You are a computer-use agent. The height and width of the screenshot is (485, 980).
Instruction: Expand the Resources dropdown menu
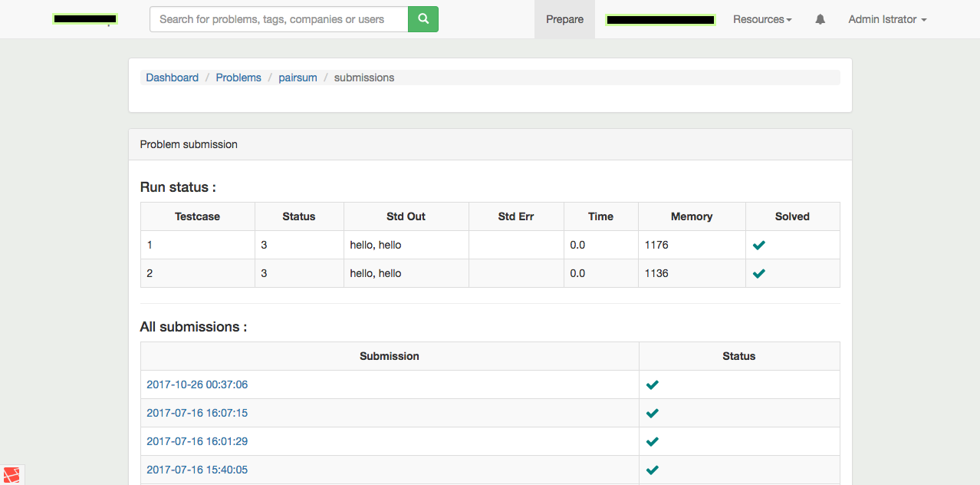(762, 19)
